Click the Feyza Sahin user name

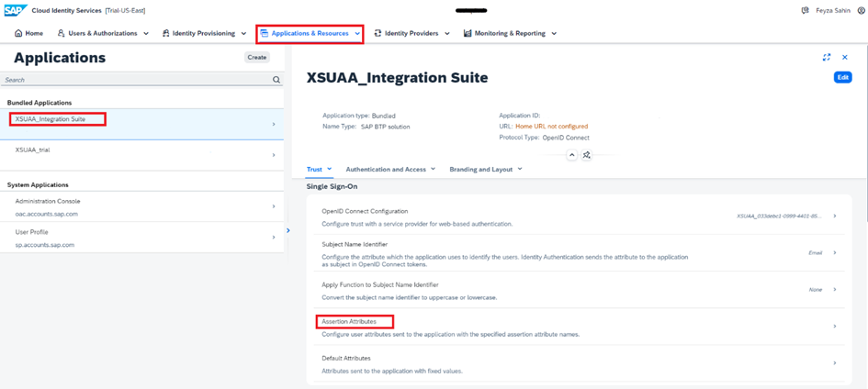835,10
